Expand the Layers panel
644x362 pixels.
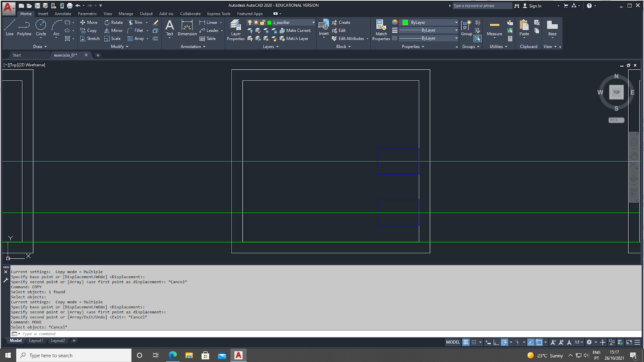271,47
